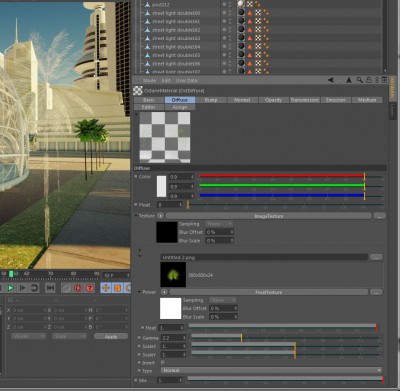Click the red Autokeying icon with question mark
Viewport: 400px width, 391px height.
point(90,288)
